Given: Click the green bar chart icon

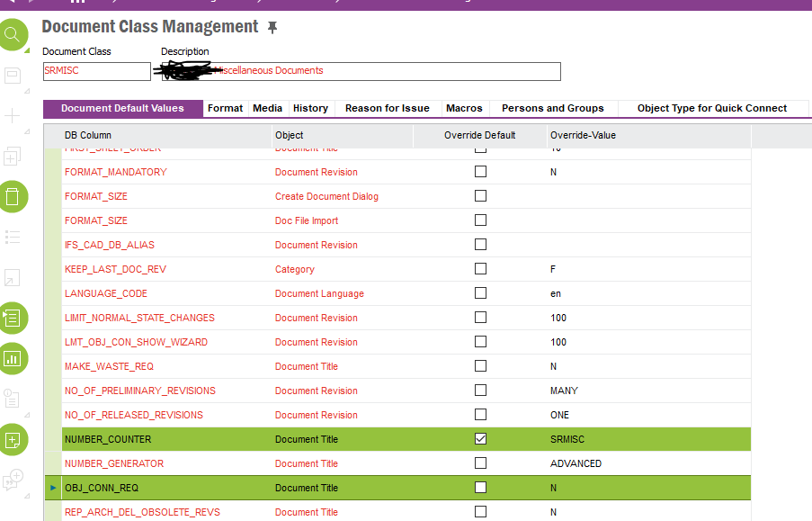Looking at the screenshot, I should click(12, 359).
